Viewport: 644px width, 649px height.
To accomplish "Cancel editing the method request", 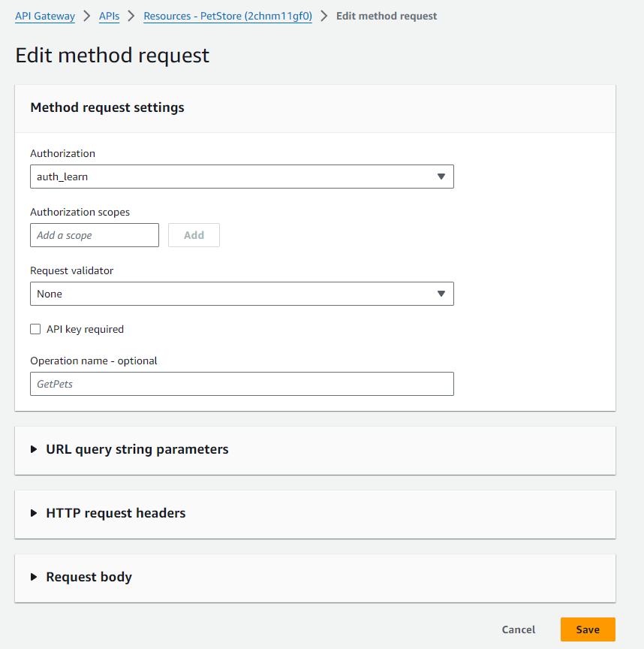I will pos(518,629).
